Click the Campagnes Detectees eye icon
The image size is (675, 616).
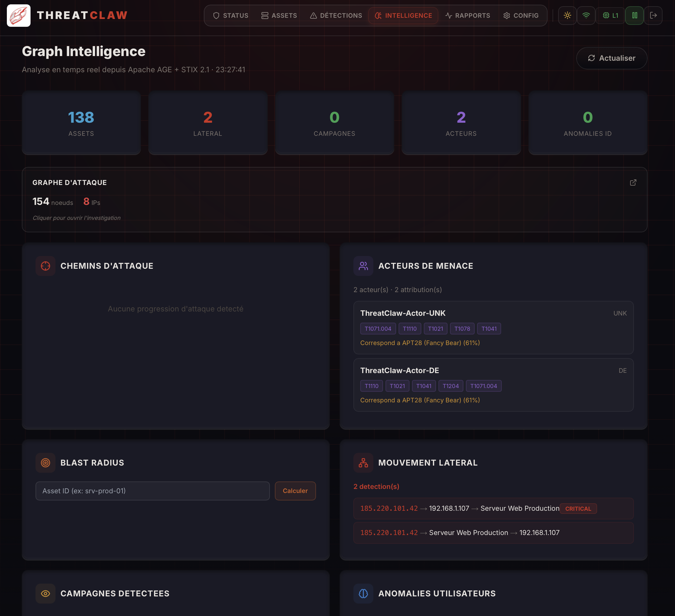(45, 594)
